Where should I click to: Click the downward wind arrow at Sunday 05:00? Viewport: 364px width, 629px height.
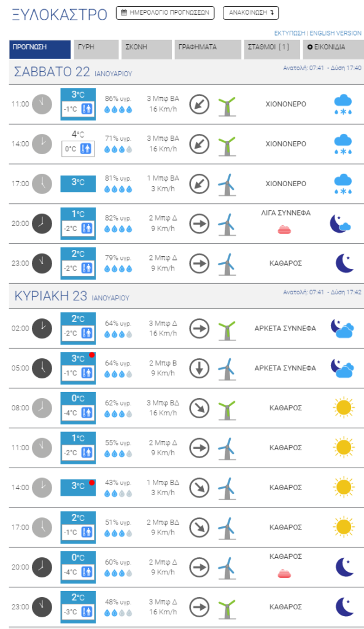(x=199, y=369)
